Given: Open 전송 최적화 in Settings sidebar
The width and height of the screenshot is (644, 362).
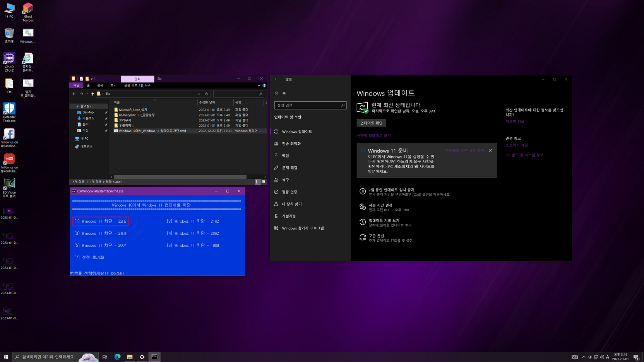Looking at the screenshot, I should click(x=310, y=143).
